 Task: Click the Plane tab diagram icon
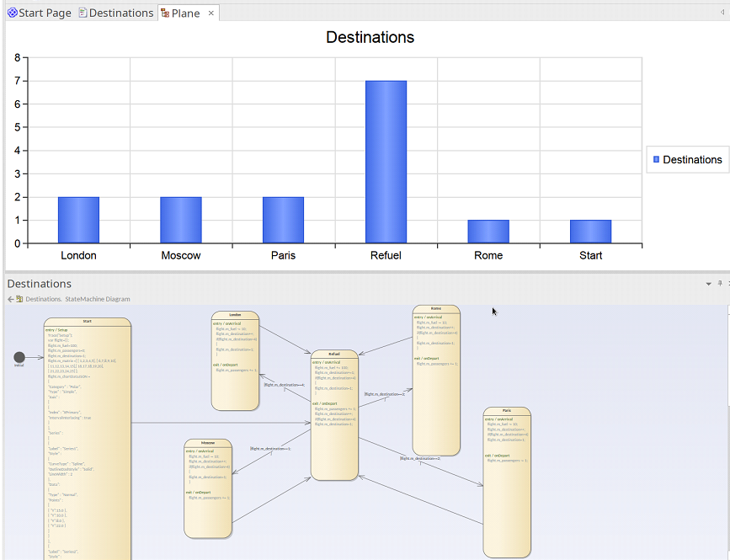[165, 13]
